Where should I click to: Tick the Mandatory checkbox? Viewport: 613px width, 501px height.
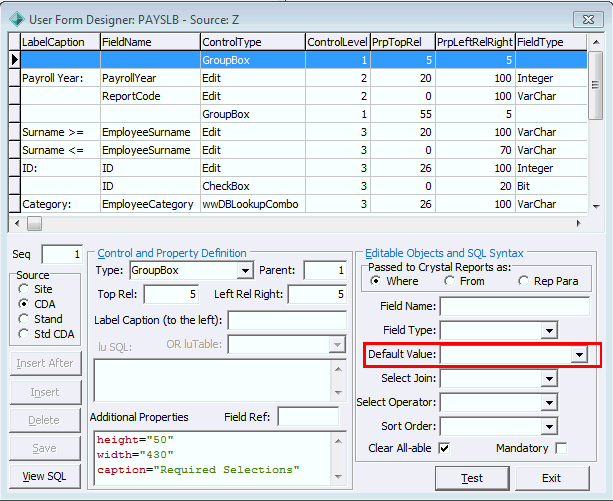pyautogui.click(x=561, y=448)
